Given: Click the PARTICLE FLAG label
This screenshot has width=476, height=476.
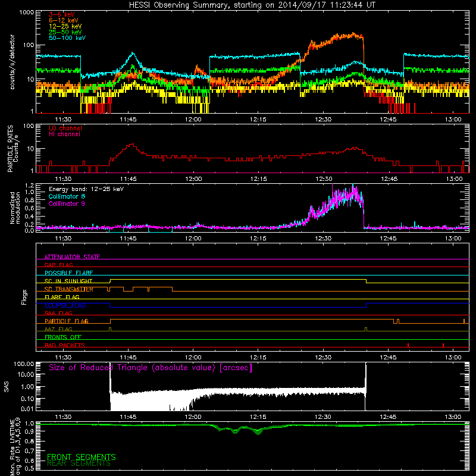Looking at the screenshot, I should pos(67,321).
